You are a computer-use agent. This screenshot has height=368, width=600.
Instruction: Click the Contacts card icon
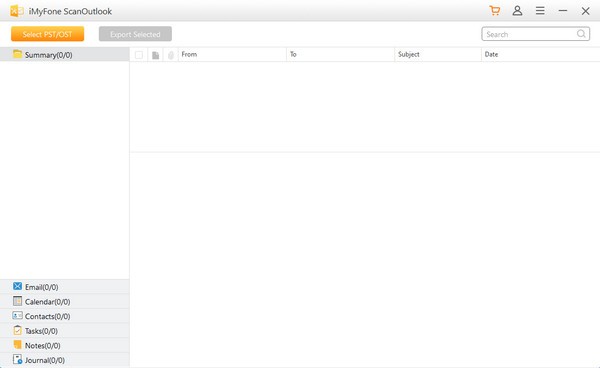(x=17, y=316)
